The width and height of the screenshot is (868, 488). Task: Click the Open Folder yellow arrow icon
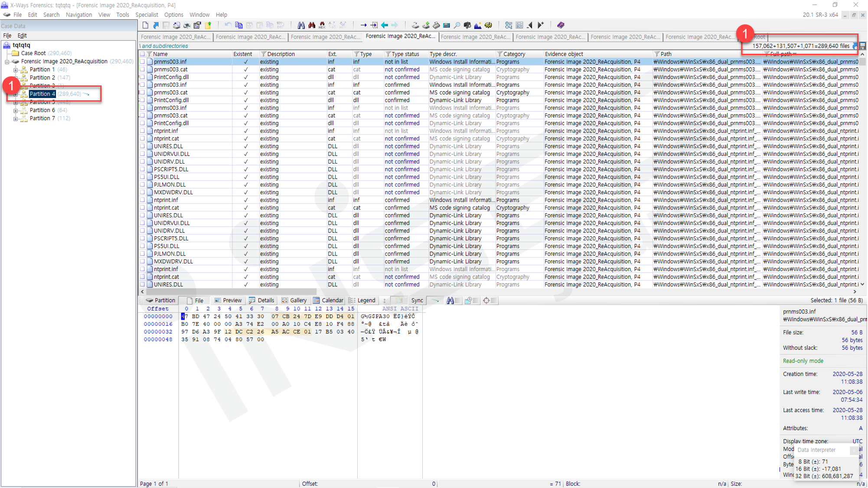[x=209, y=25]
